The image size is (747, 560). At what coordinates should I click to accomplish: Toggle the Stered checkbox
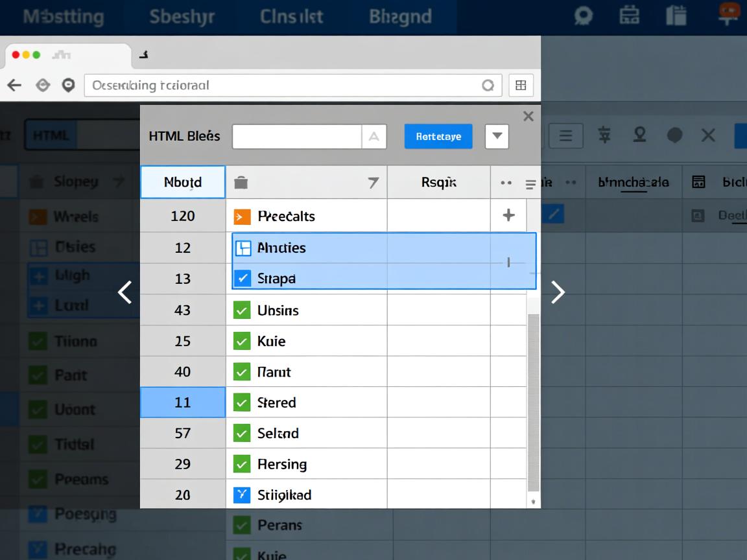coord(241,402)
